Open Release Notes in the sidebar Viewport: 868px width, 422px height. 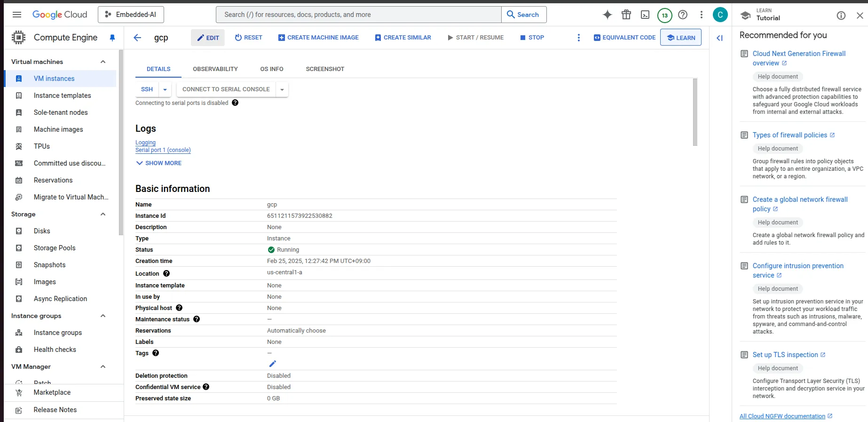(60, 410)
